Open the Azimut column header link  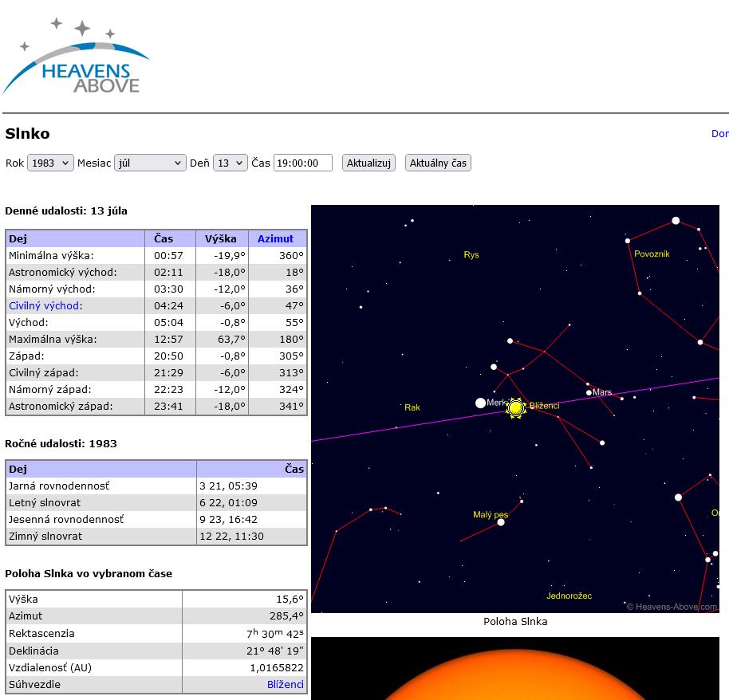pyautogui.click(x=275, y=238)
